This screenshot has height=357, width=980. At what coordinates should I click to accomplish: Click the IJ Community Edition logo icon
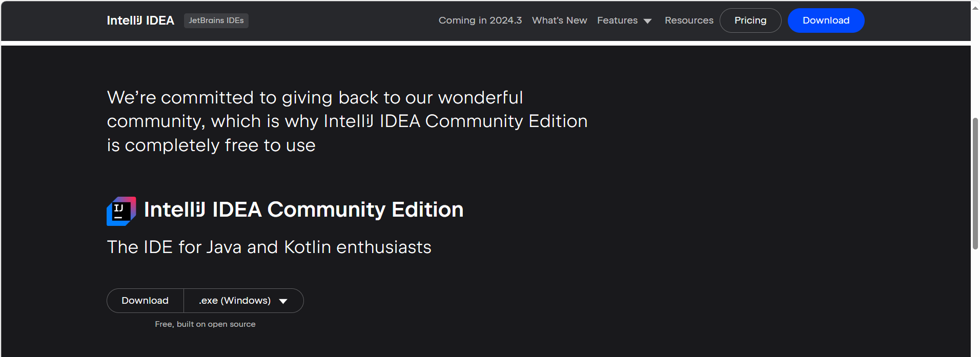point(121,211)
